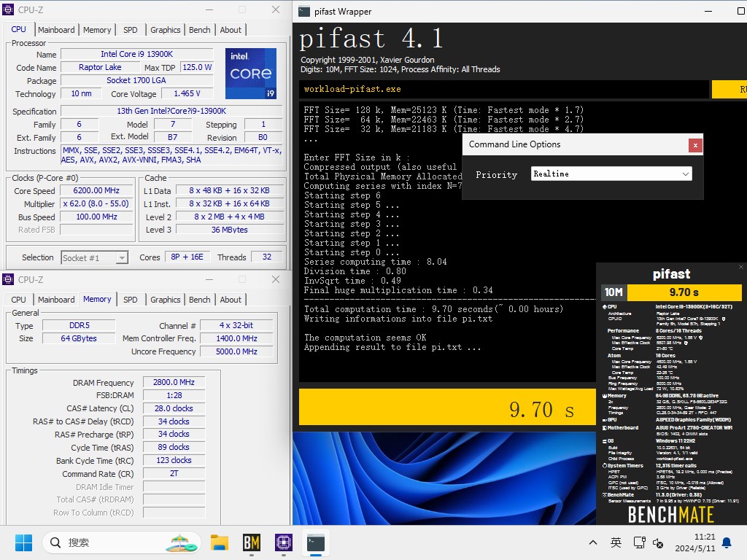Open About tab in bottom CPU-Z window

(x=231, y=300)
